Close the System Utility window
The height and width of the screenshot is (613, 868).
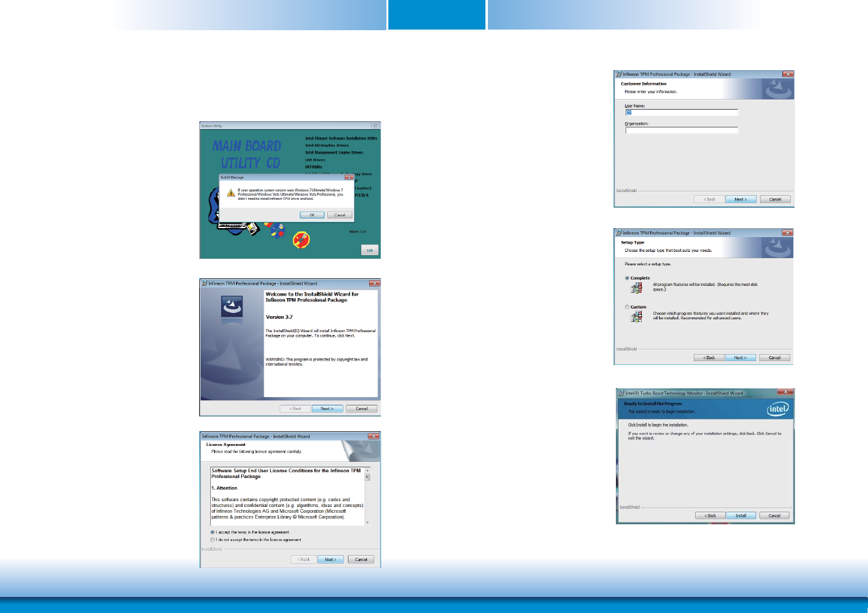click(x=375, y=126)
